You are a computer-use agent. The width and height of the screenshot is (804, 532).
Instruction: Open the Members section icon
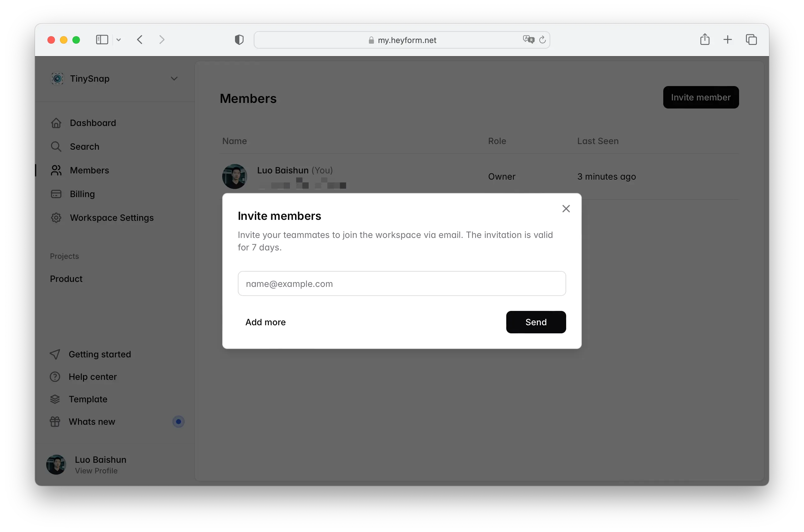(56, 170)
